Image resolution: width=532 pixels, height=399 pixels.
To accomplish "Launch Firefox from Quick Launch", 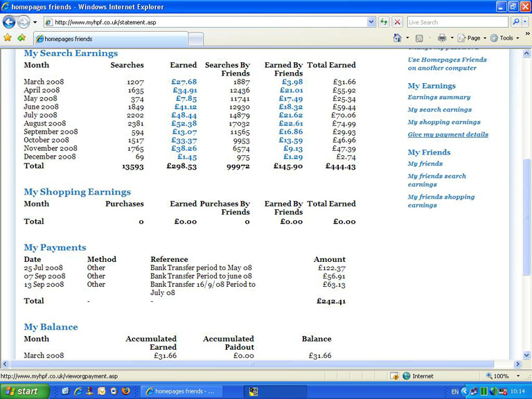I will [x=125, y=391].
